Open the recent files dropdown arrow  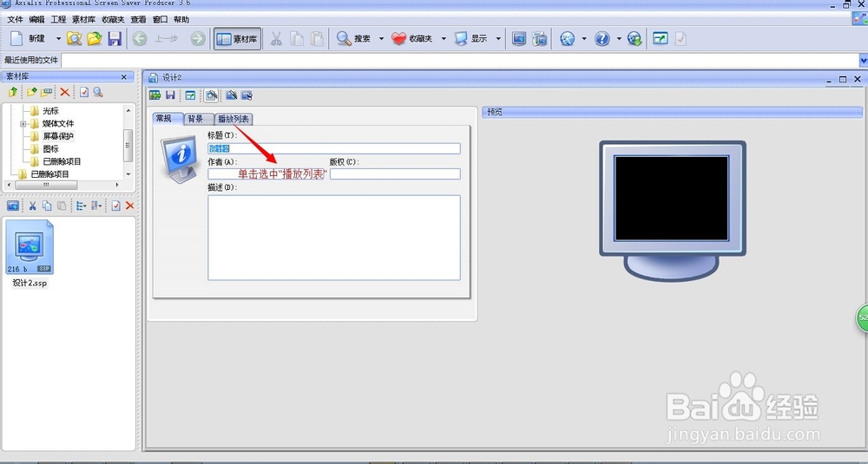pos(864,60)
